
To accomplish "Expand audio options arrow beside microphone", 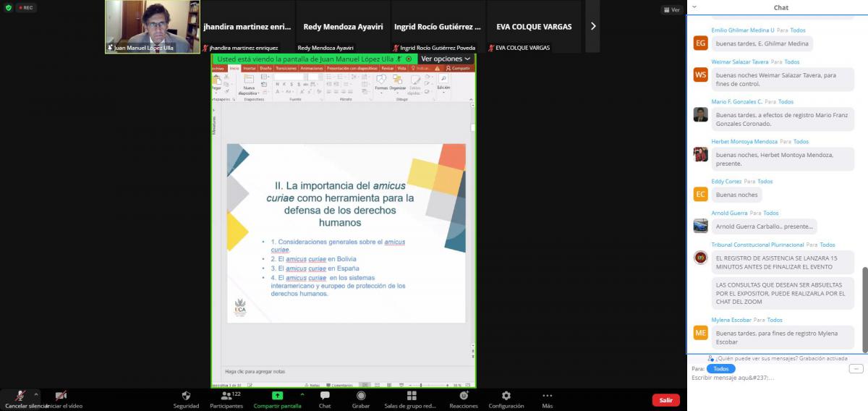I will coord(36,394).
